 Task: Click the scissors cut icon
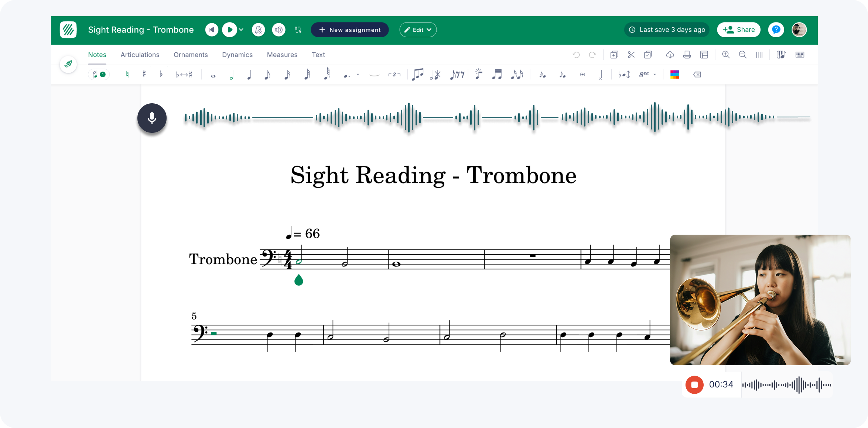[x=631, y=55]
